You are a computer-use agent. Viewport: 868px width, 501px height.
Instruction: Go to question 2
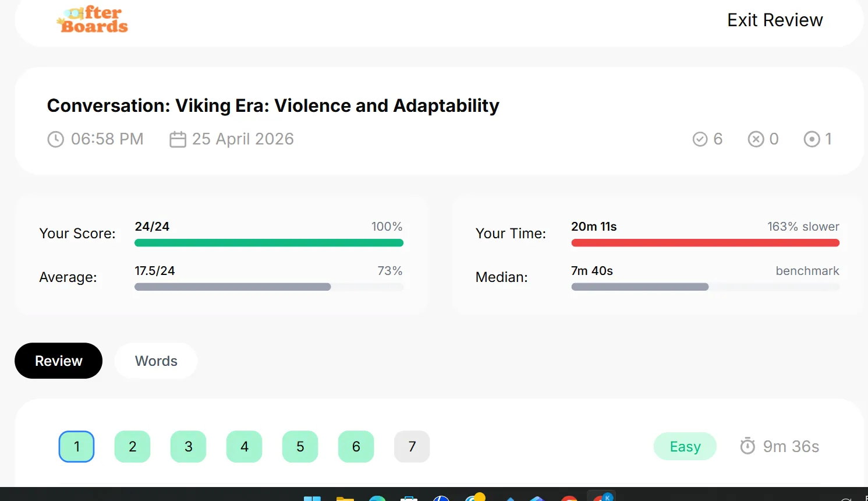[x=133, y=447]
